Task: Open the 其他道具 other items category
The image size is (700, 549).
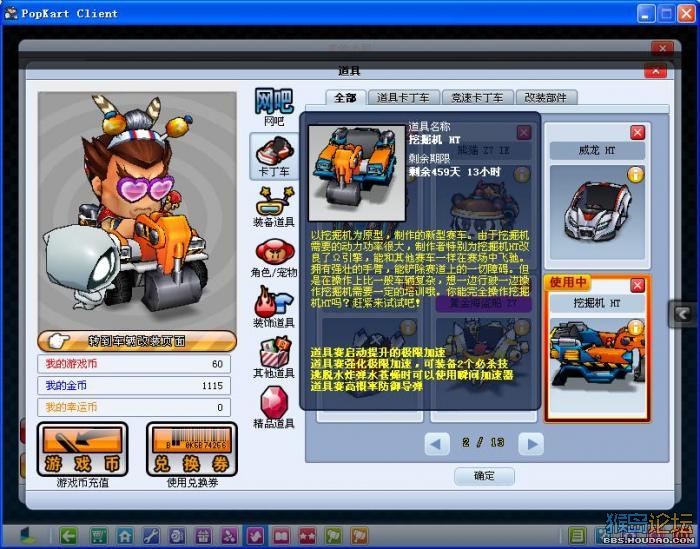Action: point(274,358)
